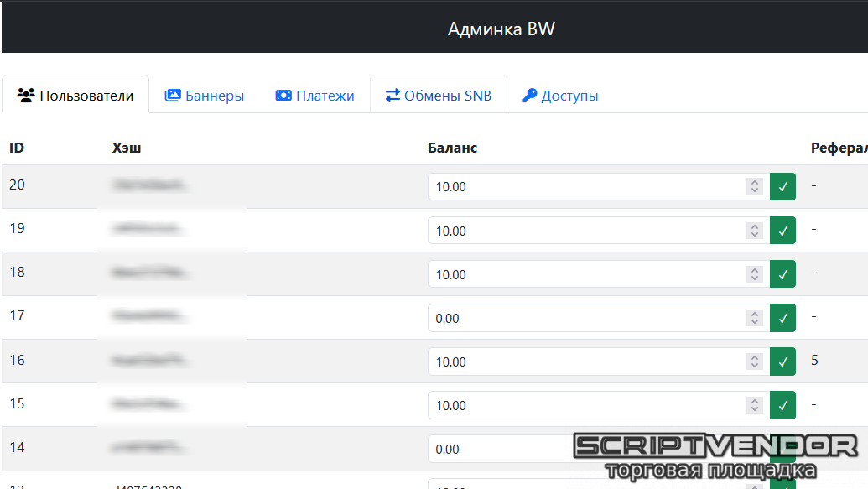The height and width of the screenshot is (489, 868).
Task: Click the money icon beside Платежи
Action: pos(283,96)
